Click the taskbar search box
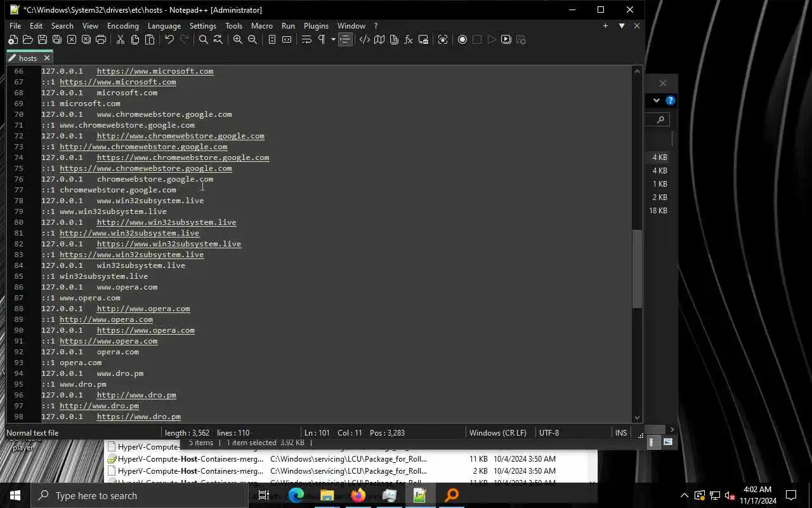The image size is (812, 508). click(140, 495)
